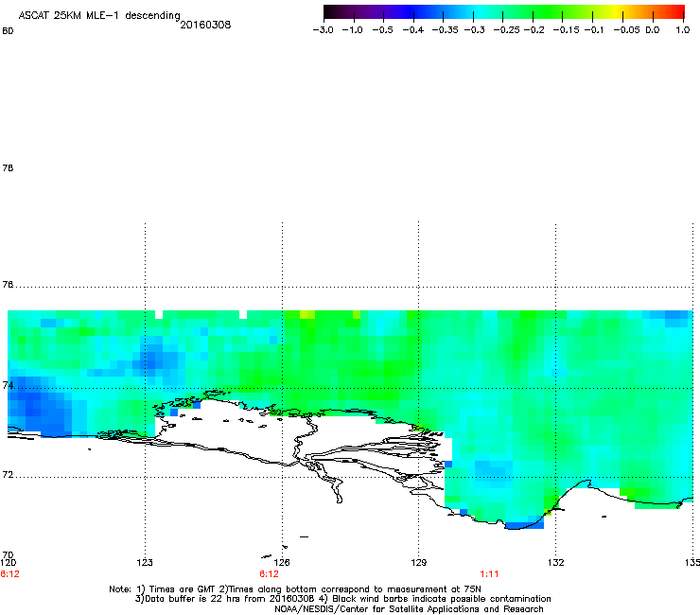Click the red time label 1:11
Image resolution: width=700 pixels, height=615 pixels.
click(489, 574)
